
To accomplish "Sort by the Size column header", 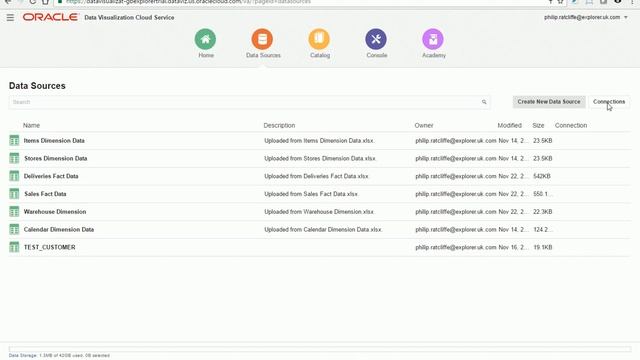I will (538, 125).
